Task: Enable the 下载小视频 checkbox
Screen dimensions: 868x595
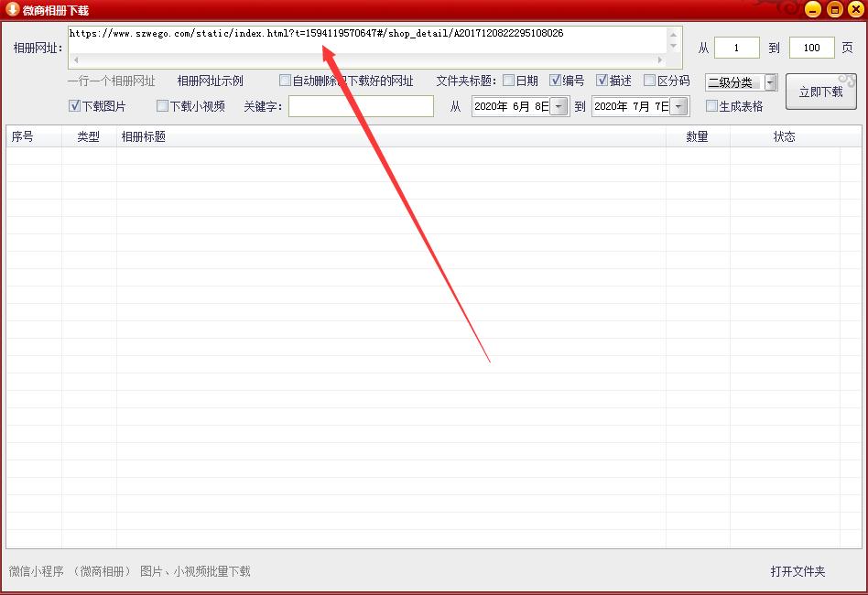Action: pos(163,105)
